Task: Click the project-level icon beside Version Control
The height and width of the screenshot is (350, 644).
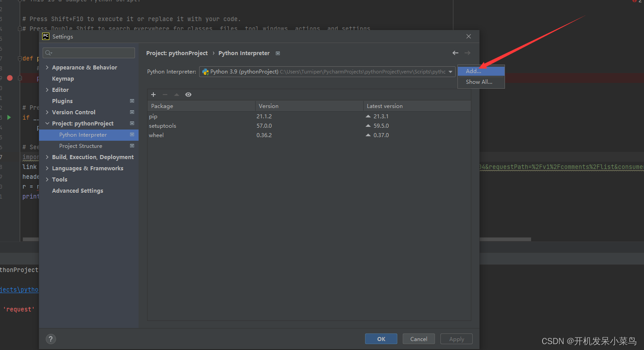Action: point(132,112)
